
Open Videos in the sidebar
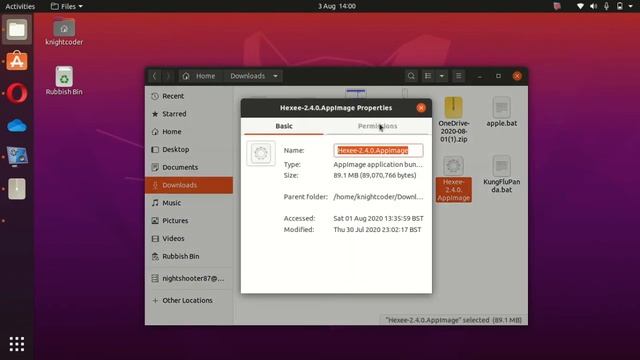point(189,238)
